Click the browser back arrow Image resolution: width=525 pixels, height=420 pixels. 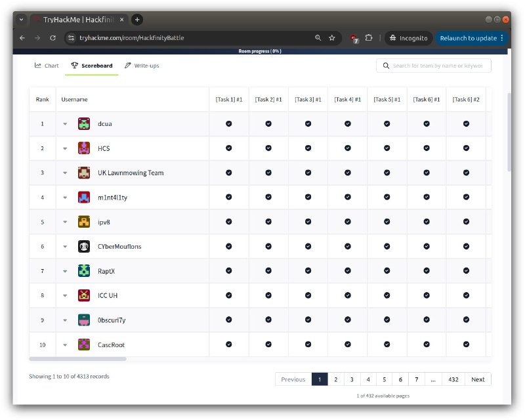(x=22, y=38)
